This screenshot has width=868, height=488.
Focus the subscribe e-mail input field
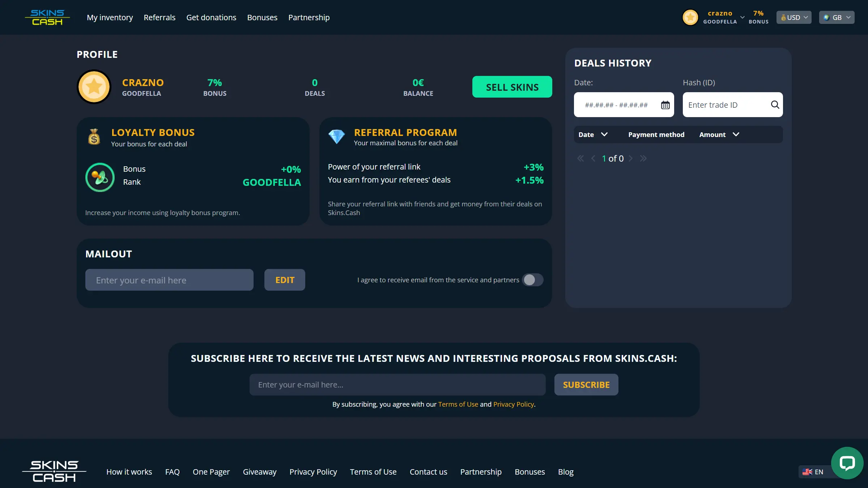click(397, 385)
